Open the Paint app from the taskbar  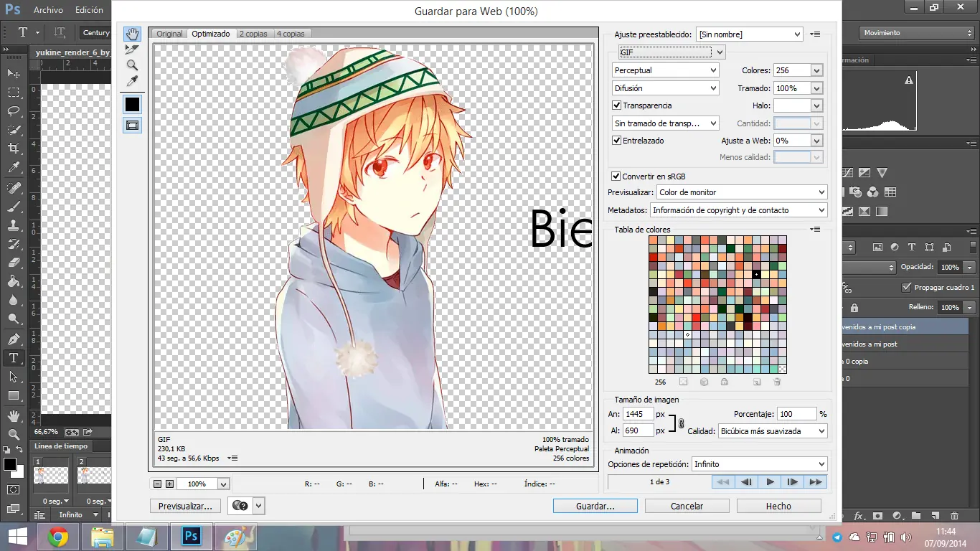(x=235, y=537)
